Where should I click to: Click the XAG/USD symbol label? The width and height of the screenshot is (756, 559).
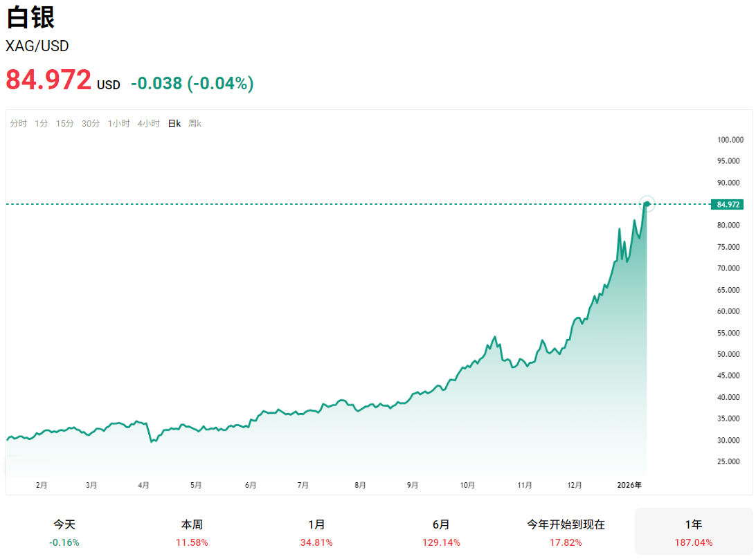pyautogui.click(x=37, y=46)
